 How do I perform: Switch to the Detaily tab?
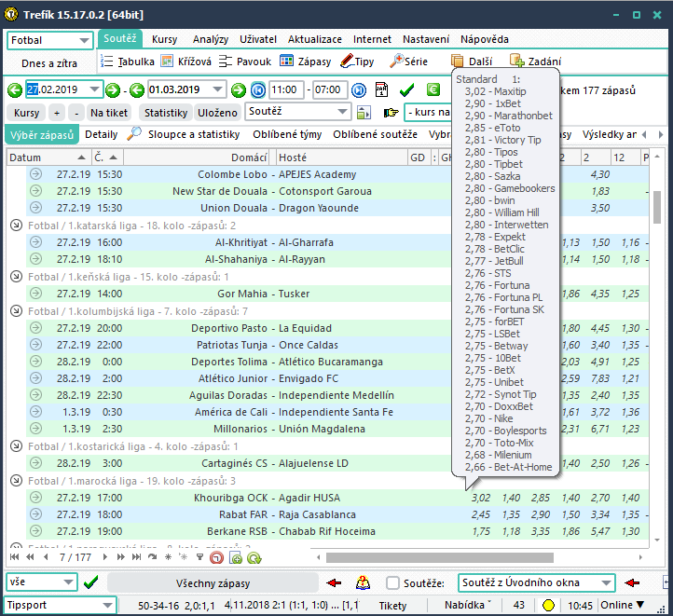[102, 134]
